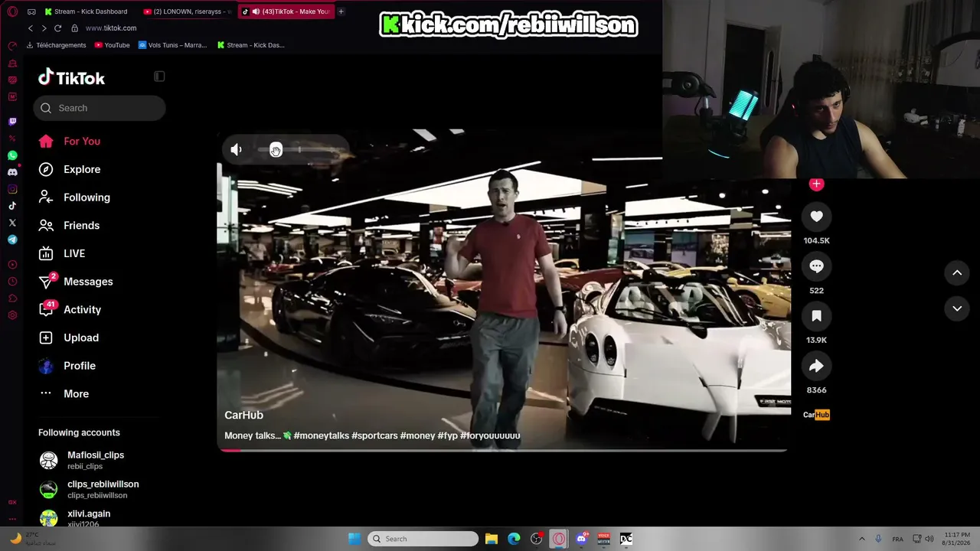The height and width of the screenshot is (551, 980).
Task: Switch to the LONOWN YouTube tab
Action: (x=188, y=11)
